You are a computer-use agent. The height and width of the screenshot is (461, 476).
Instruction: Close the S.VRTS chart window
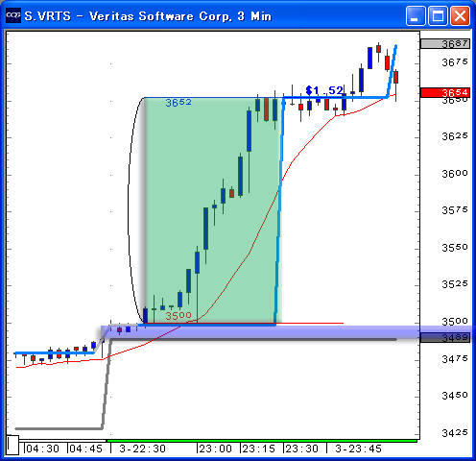460,15
